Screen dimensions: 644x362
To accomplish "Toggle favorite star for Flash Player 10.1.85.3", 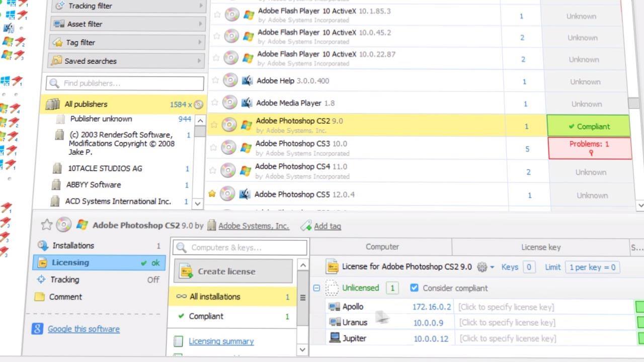I will pos(217,15).
